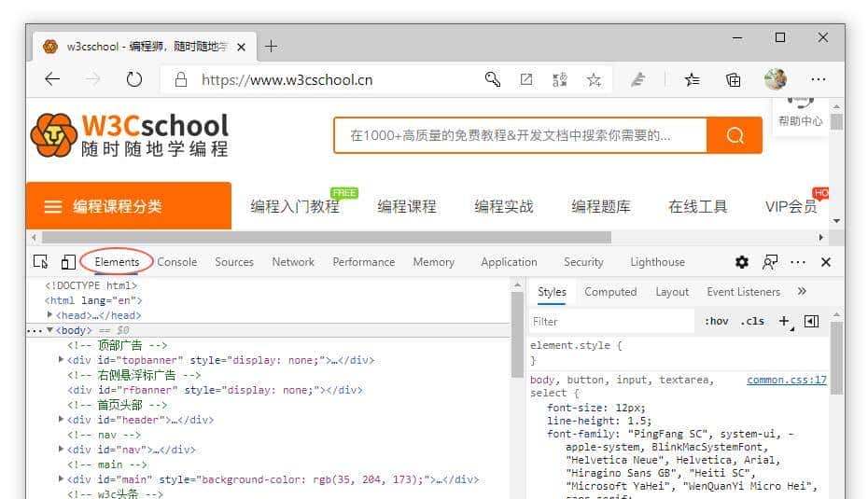Open the 编程课程分类 category menu
Viewport: 868px width, 499px height.
tap(129, 206)
